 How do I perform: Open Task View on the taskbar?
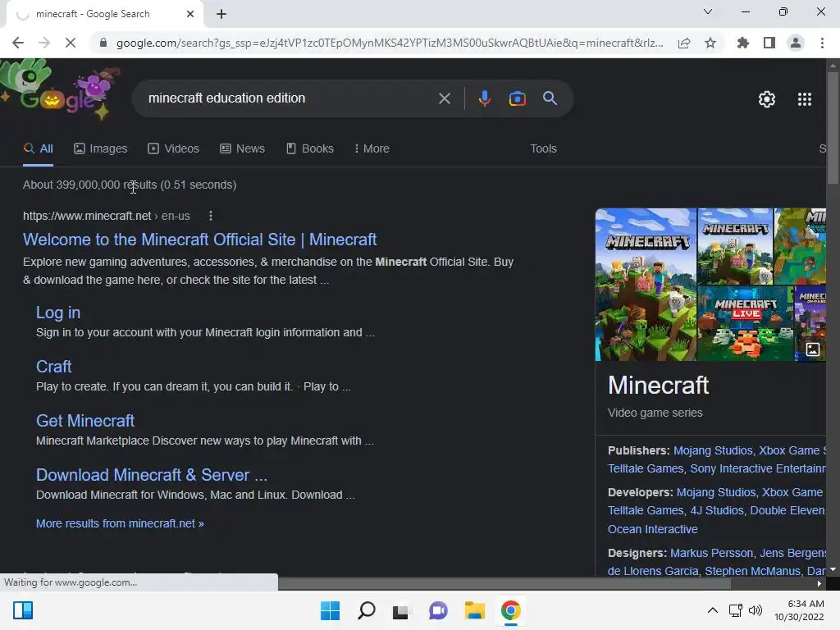[400, 610]
